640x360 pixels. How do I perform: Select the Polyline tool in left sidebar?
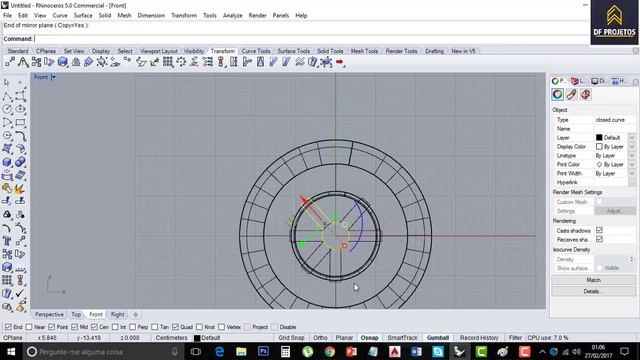click(7, 96)
